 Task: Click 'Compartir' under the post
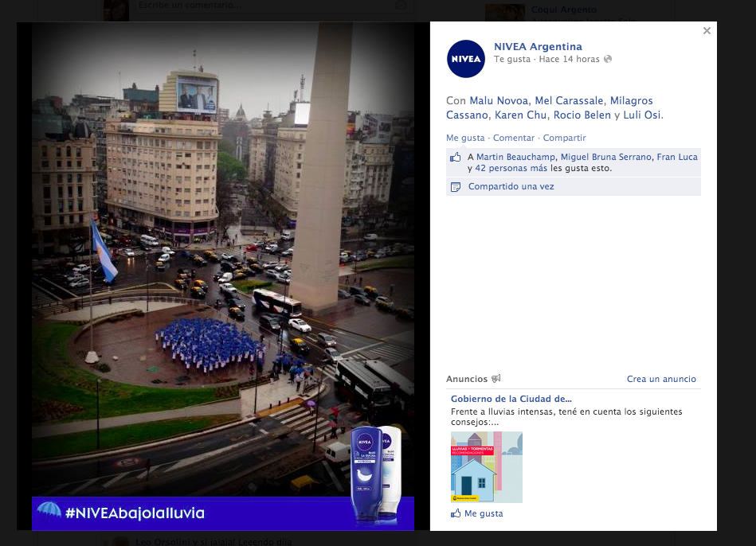(565, 138)
